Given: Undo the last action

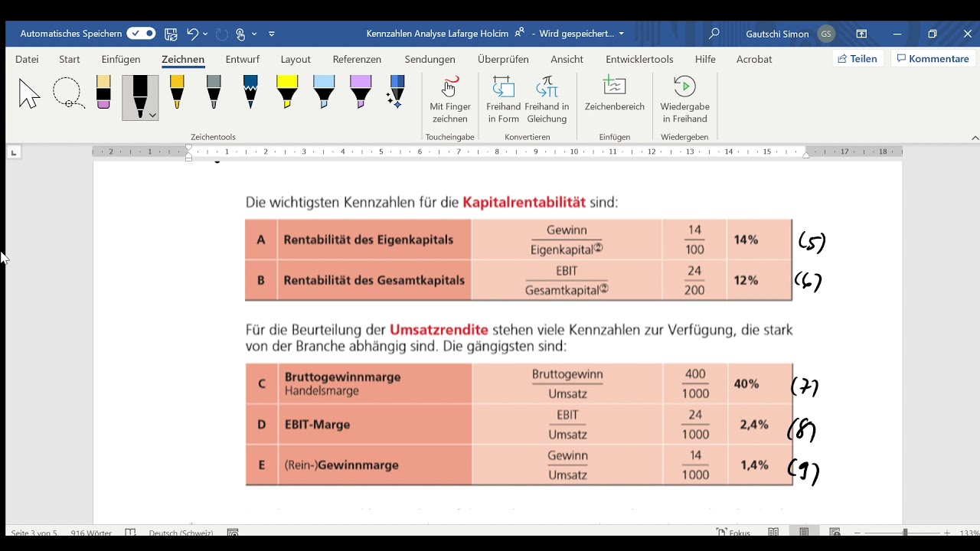Looking at the screenshot, I should 192,34.
